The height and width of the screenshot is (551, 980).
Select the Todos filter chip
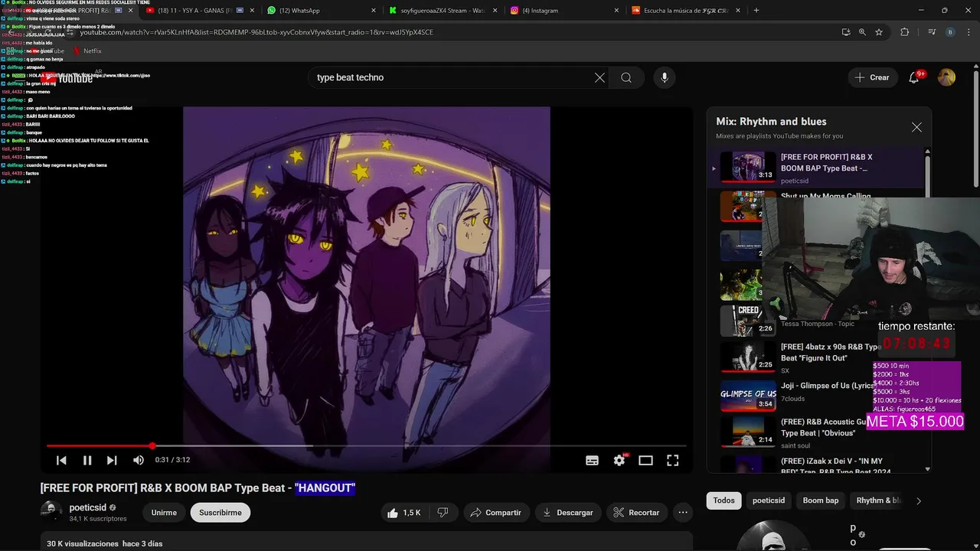click(x=724, y=500)
